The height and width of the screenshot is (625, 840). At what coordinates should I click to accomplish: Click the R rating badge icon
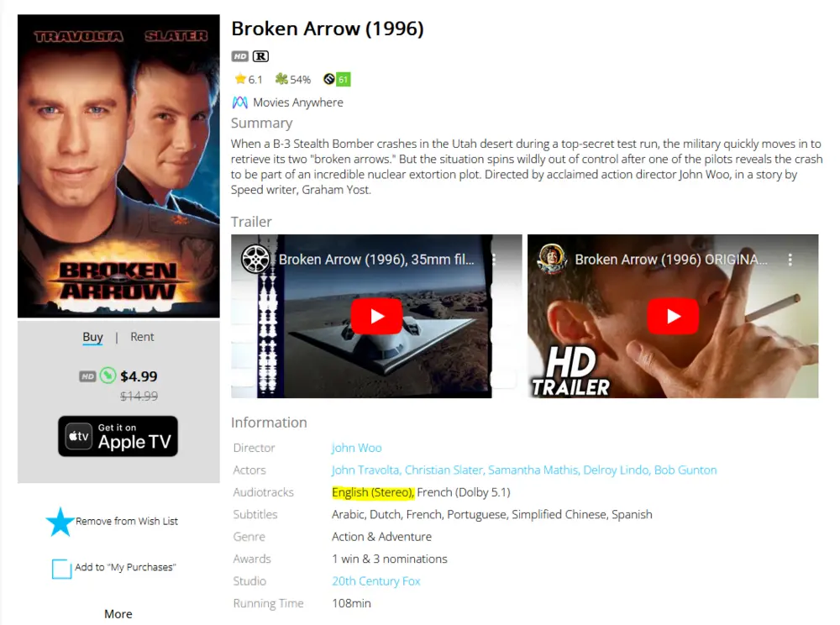[x=261, y=56]
